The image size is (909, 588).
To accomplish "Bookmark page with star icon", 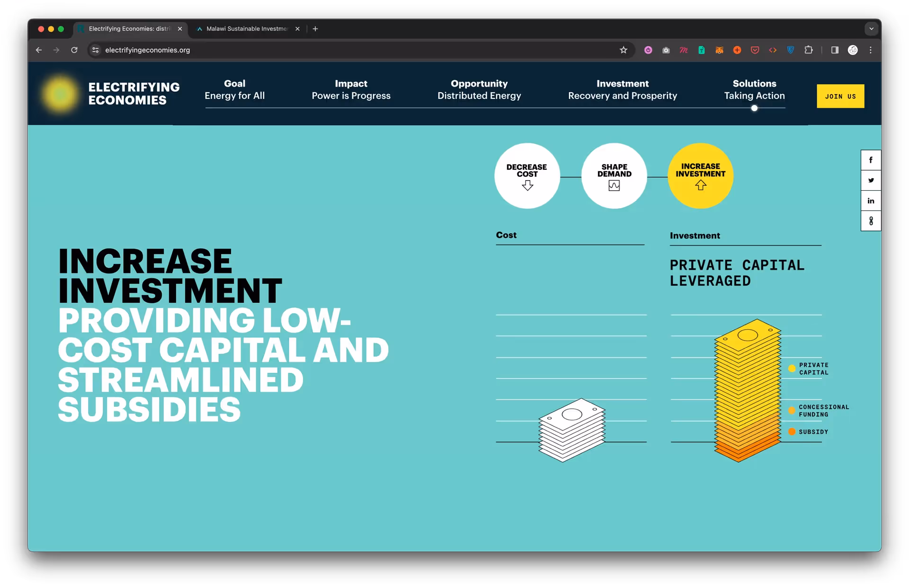I will pos(623,50).
